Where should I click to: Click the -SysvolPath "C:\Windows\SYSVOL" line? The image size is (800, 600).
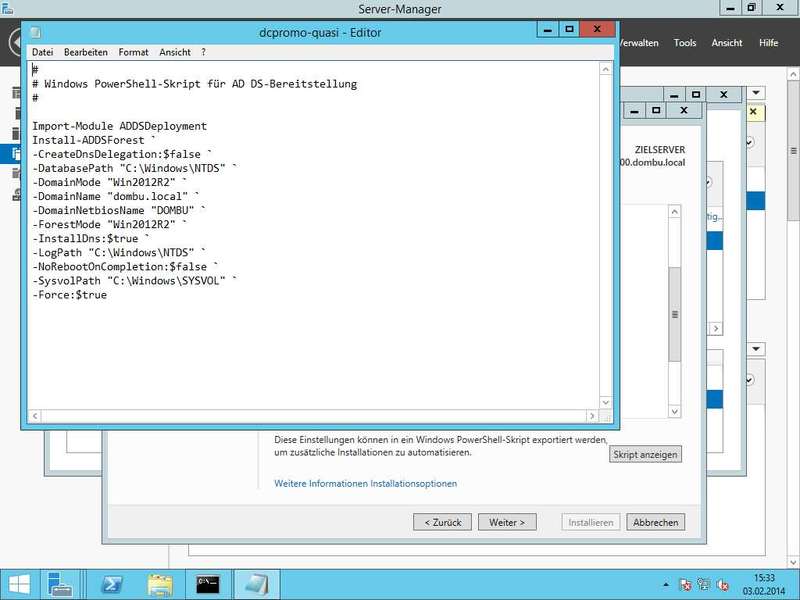(x=135, y=281)
